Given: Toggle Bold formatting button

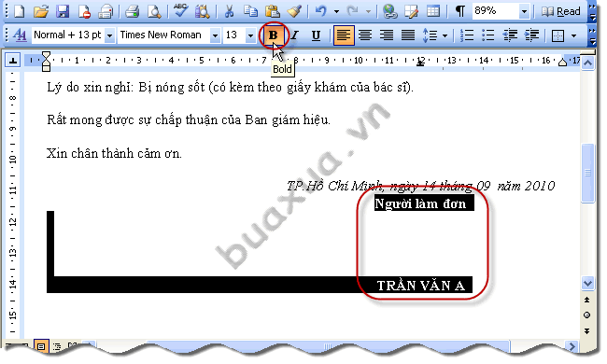Looking at the screenshot, I should (273, 35).
